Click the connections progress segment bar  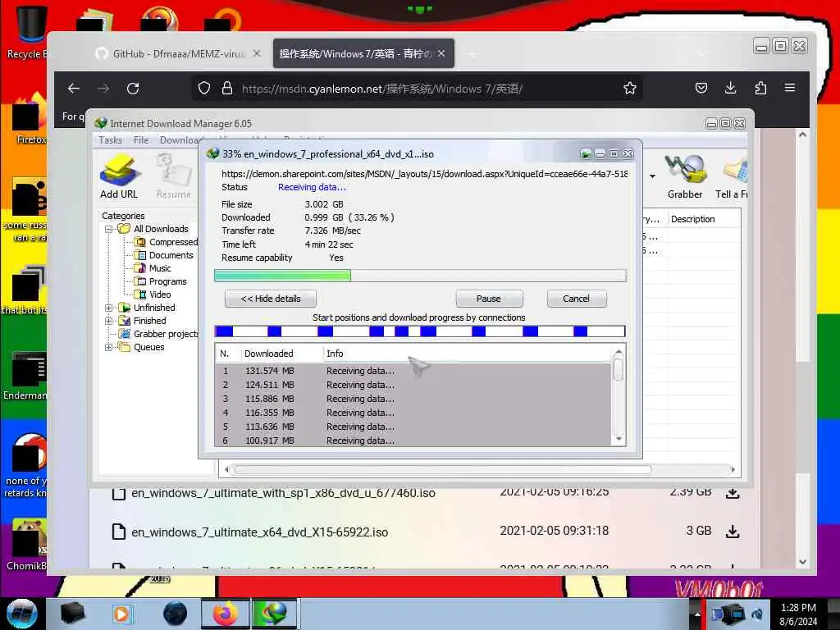(420, 331)
